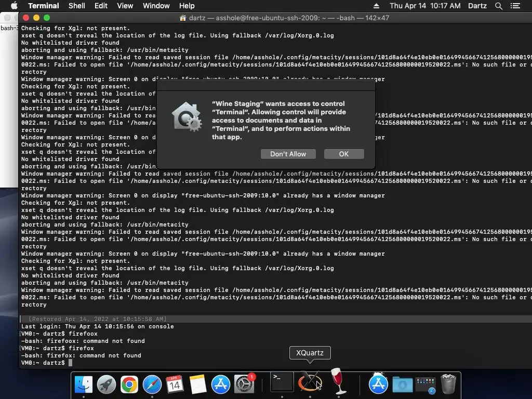Open the blue Downloads folder in Dock
Viewport: 532px width, 399px height.
coord(403,384)
